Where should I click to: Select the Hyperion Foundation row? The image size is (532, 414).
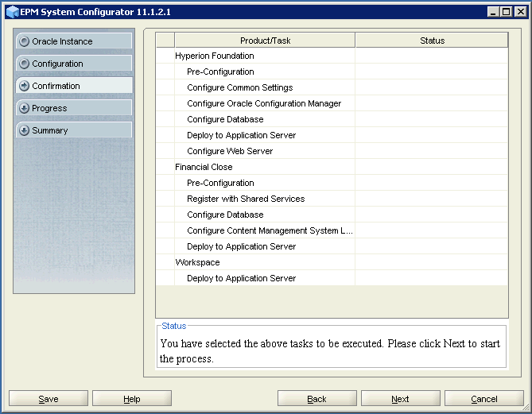pyautogui.click(x=332, y=56)
